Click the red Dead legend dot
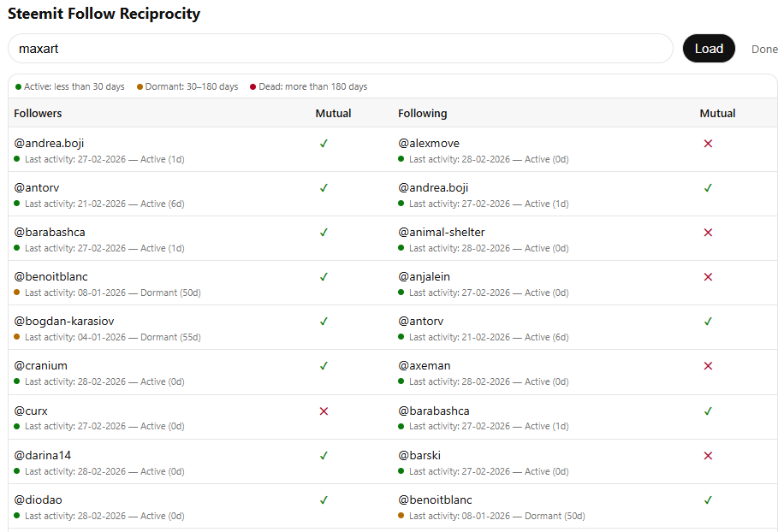Image resolution: width=784 pixels, height=532 pixels. (x=253, y=87)
